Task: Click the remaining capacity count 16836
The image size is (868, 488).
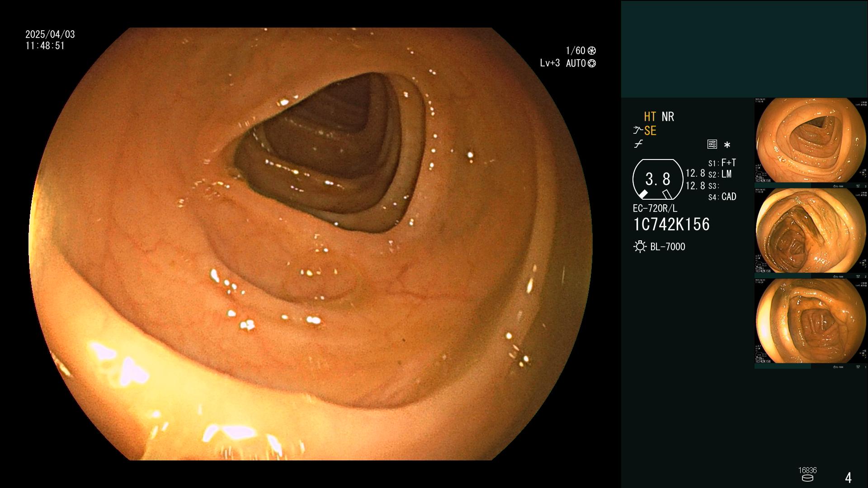Action: [x=807, y=470]
